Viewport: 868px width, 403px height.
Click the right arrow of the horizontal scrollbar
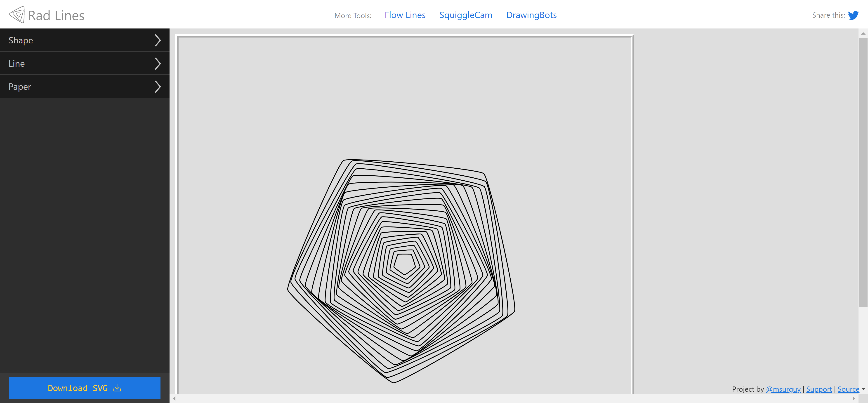pos(854,398)
